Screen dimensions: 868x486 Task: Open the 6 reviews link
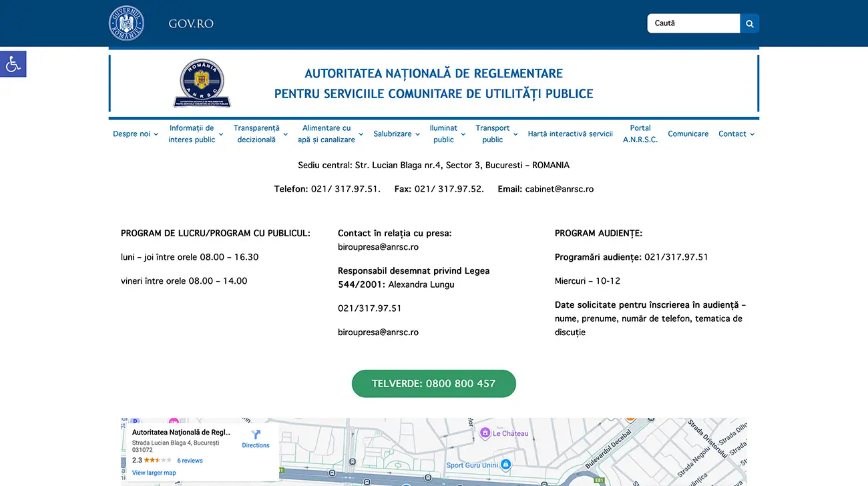[x=190, y=461]
